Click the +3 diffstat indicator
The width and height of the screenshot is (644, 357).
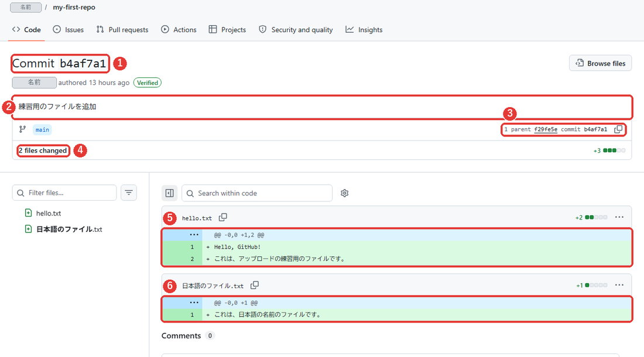(x=609, y=150)
